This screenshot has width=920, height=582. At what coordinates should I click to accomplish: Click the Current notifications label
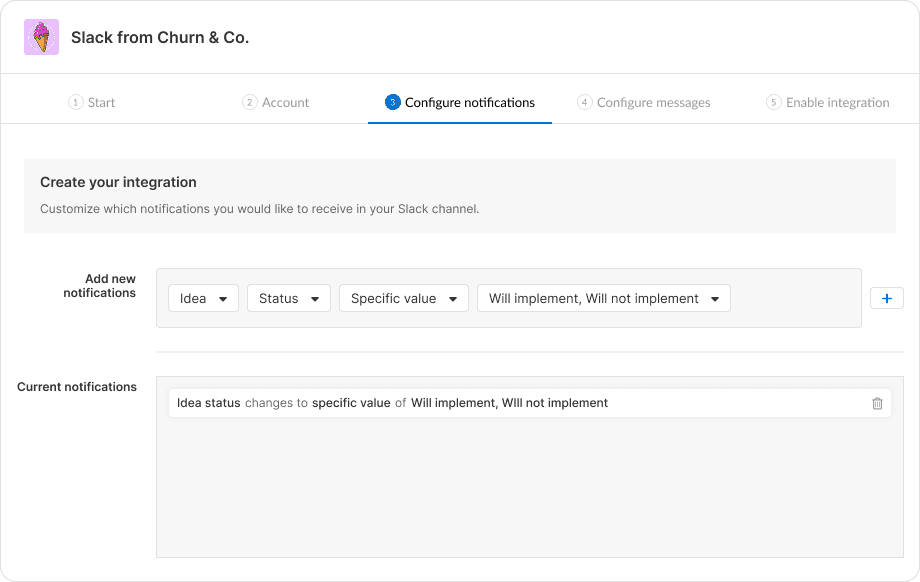pos(77,387)
